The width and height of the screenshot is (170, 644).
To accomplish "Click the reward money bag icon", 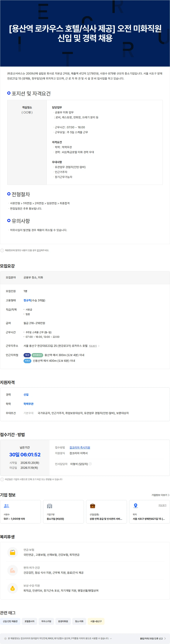I will tap(12, 588).
